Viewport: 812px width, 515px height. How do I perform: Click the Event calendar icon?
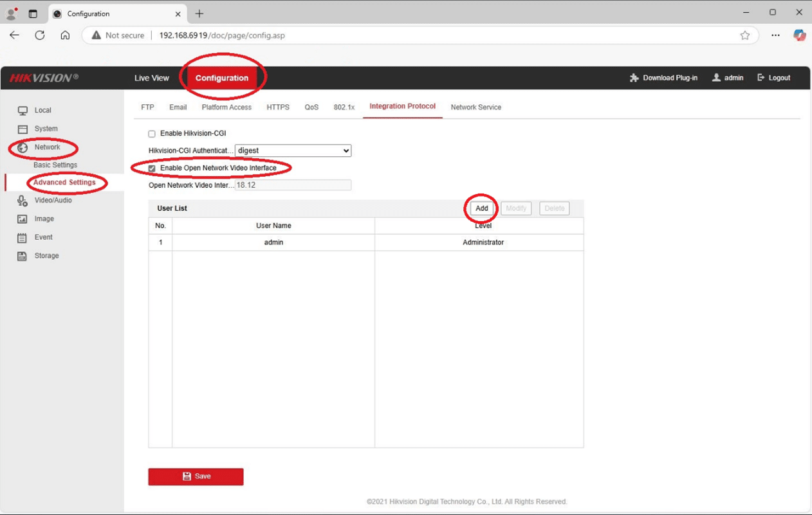[23, 238]
